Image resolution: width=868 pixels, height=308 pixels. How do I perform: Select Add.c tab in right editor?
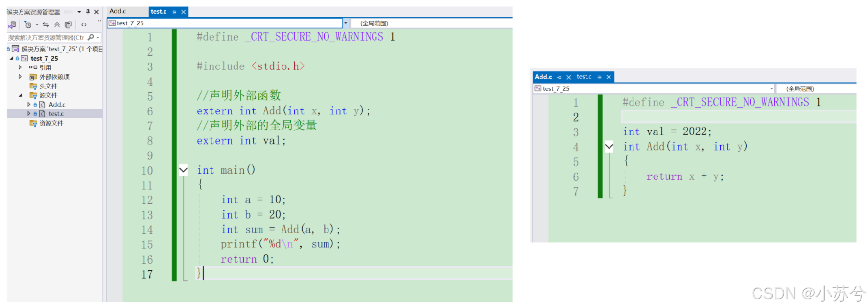click(543, 77)
